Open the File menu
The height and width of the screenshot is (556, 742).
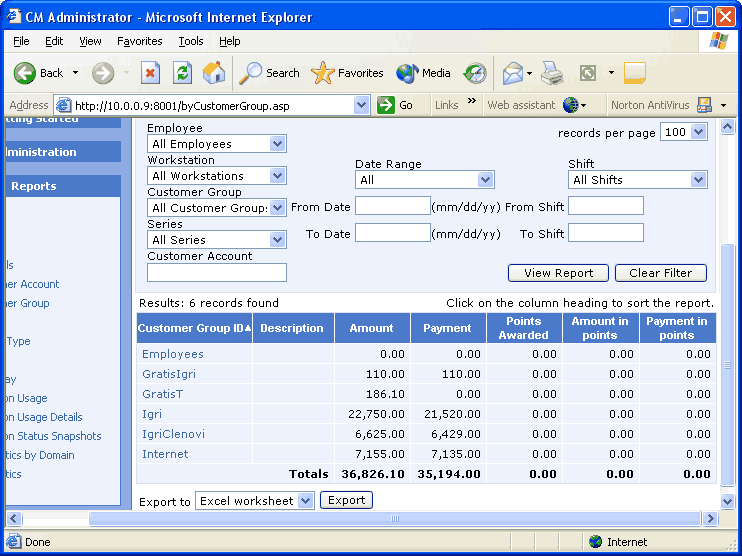[x=21, y=41]
